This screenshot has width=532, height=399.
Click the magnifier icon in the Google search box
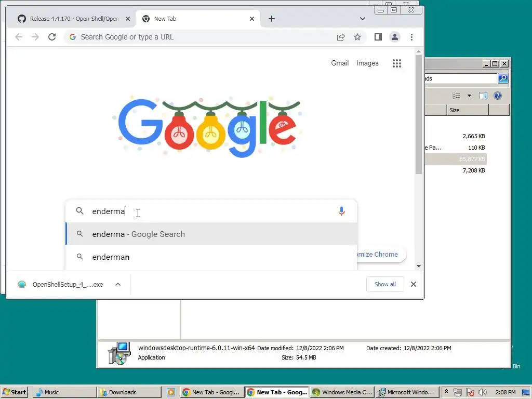(x=79, y=211)
